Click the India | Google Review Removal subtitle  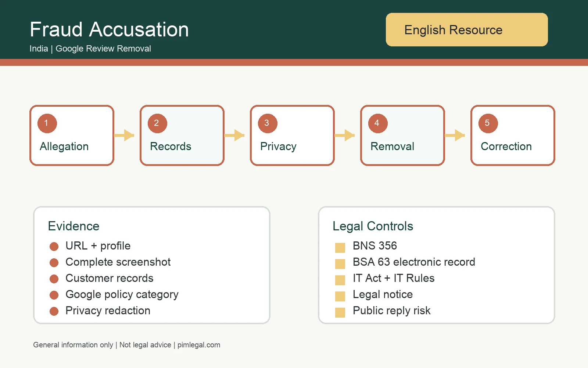pos(90,49)
